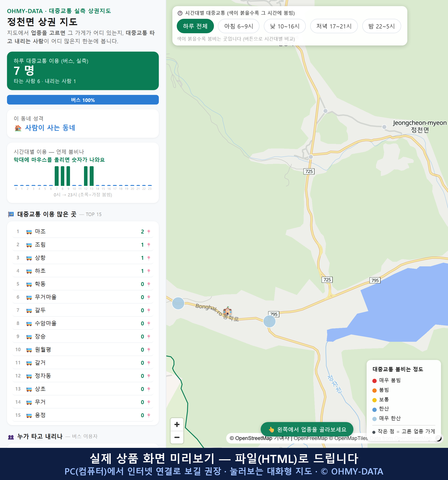448x480 pixels.
Task: Click the bus icon beside 마조
Action: [29, 232]
